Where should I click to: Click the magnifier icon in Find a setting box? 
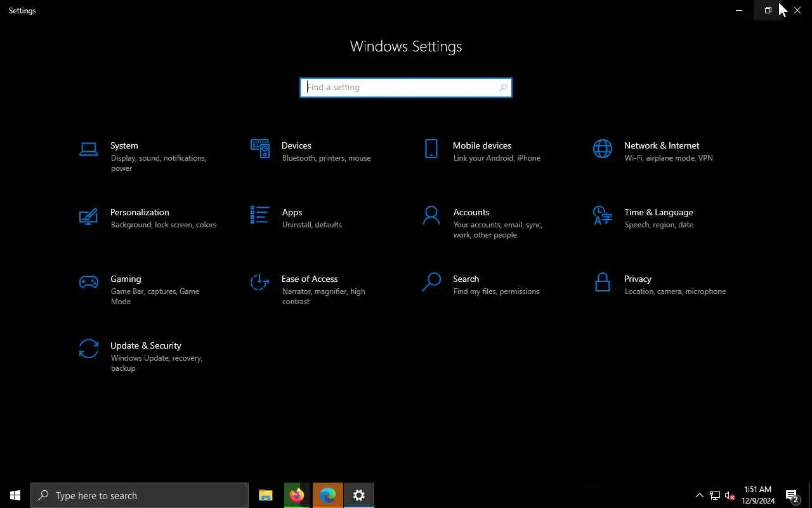coord(503,88)
